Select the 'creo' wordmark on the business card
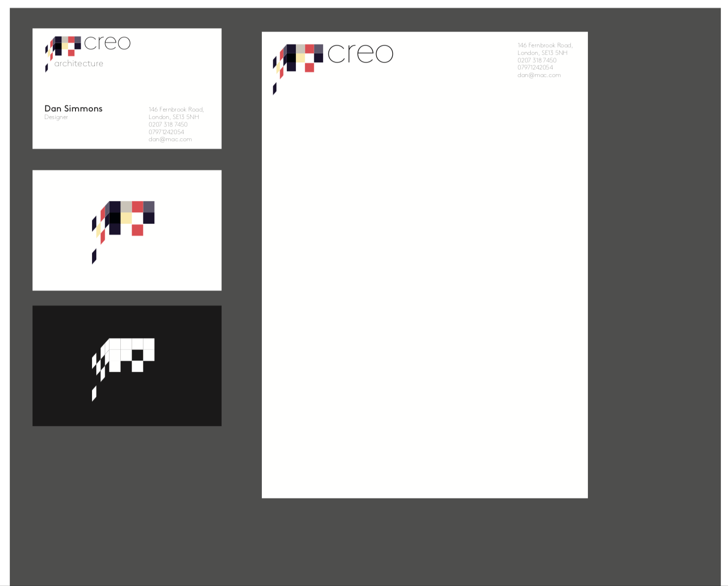This screenshot has width=728, height=586. tap(107, 43)
